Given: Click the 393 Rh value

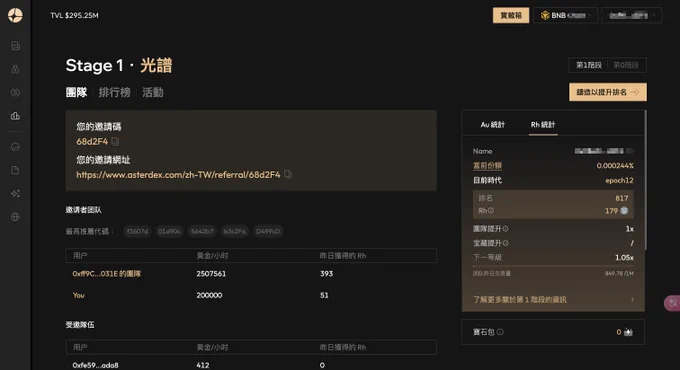Looking at the screenshot, I should coord(326,274).
